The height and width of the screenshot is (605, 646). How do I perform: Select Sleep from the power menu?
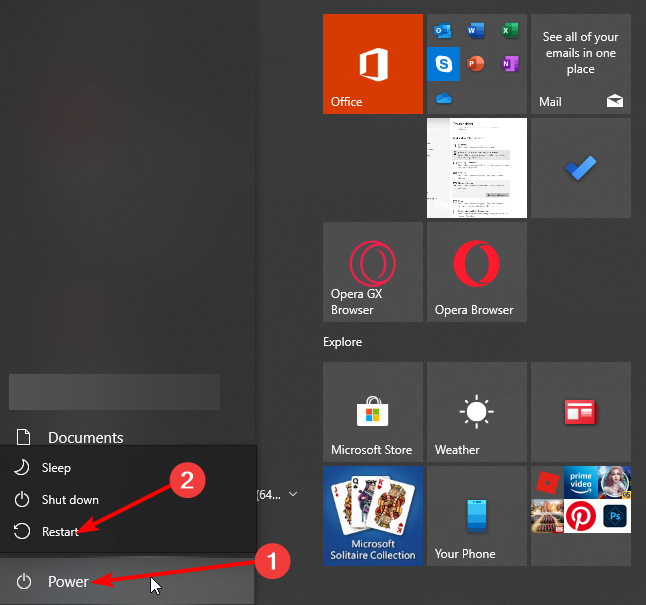pos(128,468)
